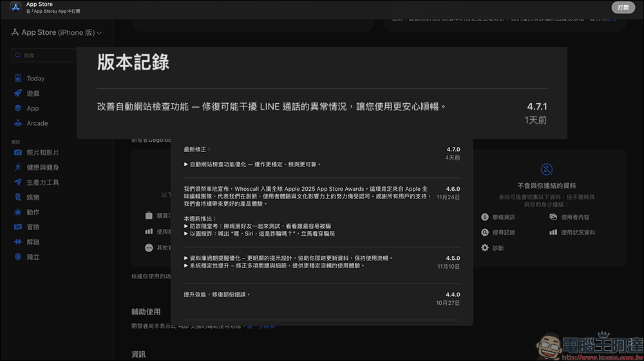644x361 pixels.
Task: Expand the App Store (iPhone 版) platform dropdown
Action: pos(56,32)
